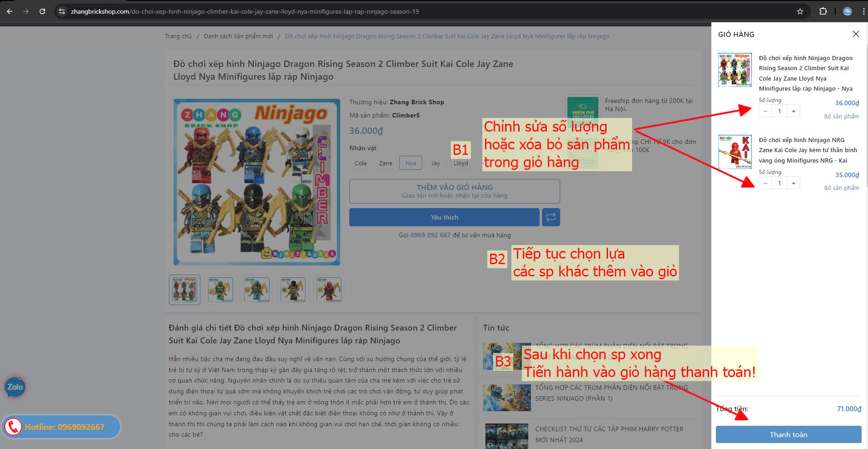Open the browser profile avatar
Viewport: 868px width, 449px height.
[x=848, y=11]
